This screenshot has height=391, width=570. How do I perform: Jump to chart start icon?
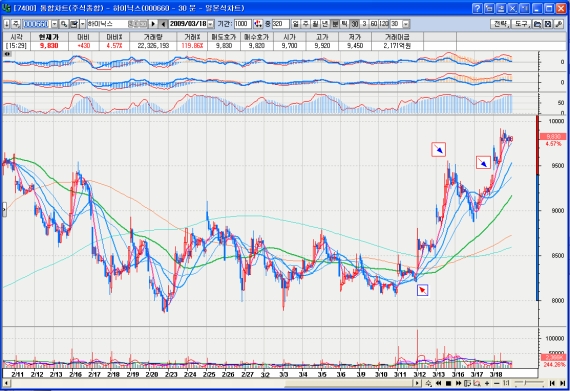[x=552, y=383]
